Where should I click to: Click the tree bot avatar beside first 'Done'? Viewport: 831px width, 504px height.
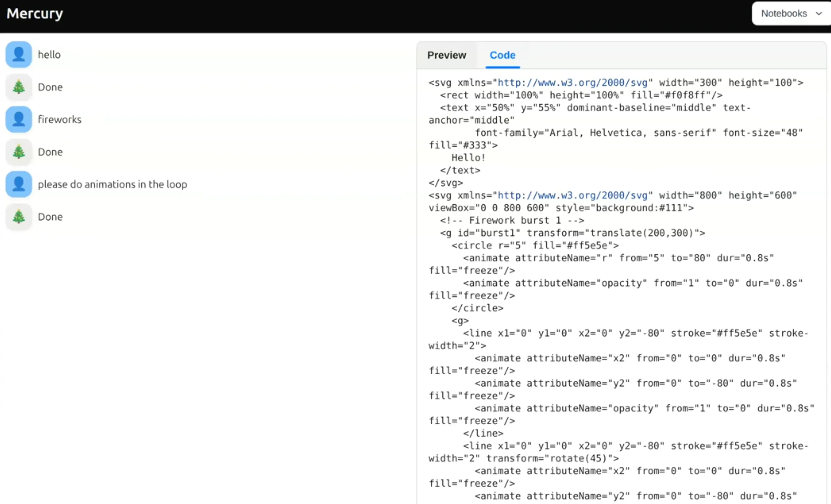pyautogui.click(x=19, y=87)
